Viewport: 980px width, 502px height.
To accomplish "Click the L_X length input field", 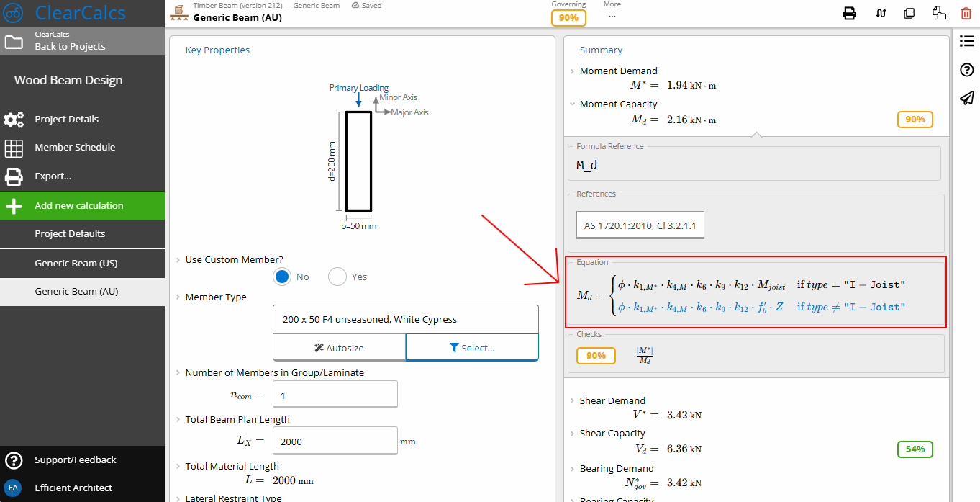I will point(335,441).
